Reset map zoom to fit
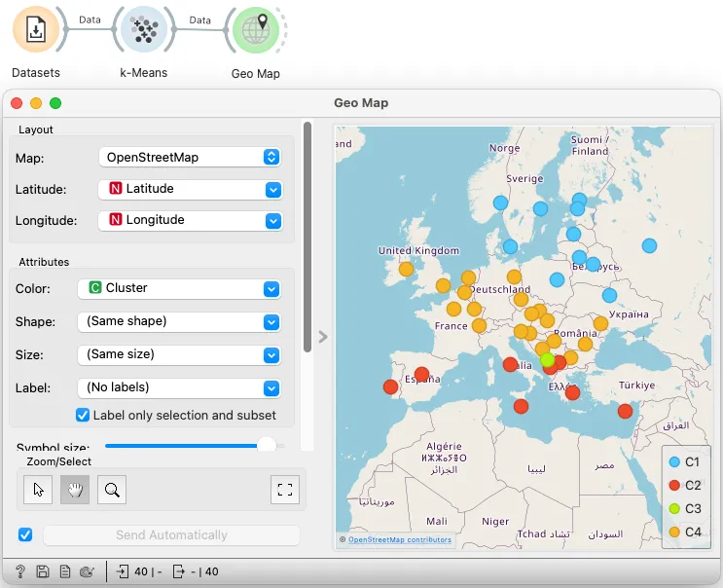This screenshot has width=723, height=588. pos(285,490)
